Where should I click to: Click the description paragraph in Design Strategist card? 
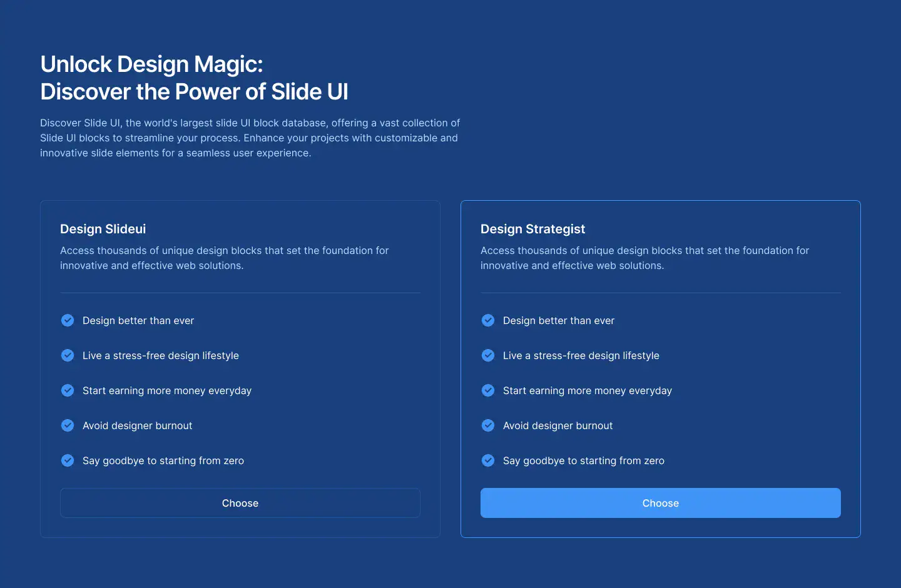[x=645, y=258]
